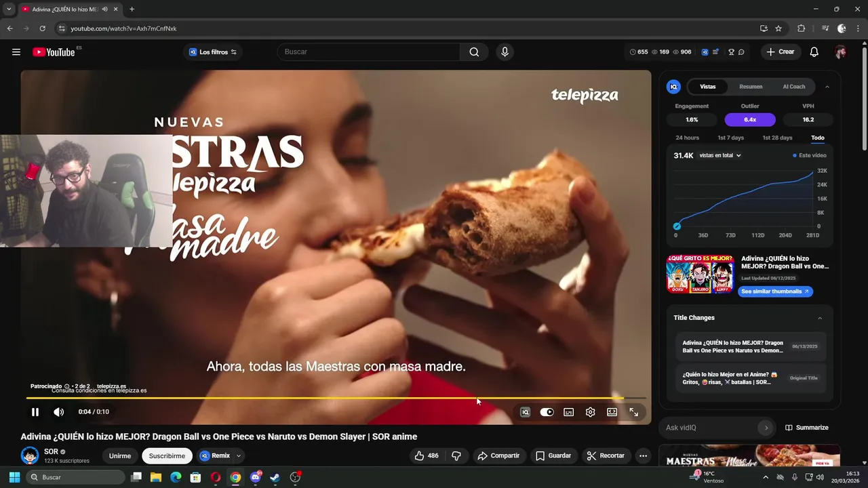The height and width of the screenshot is (488, 868).
Task: Select the 1st 28 days range tab
Action: 777,138
